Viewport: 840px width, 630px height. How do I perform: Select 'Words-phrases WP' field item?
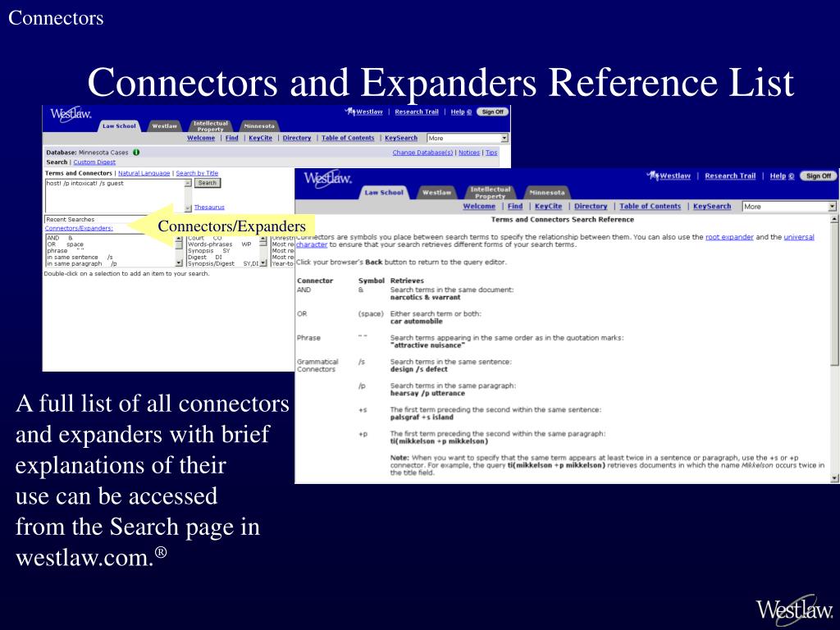pos(219,244)
